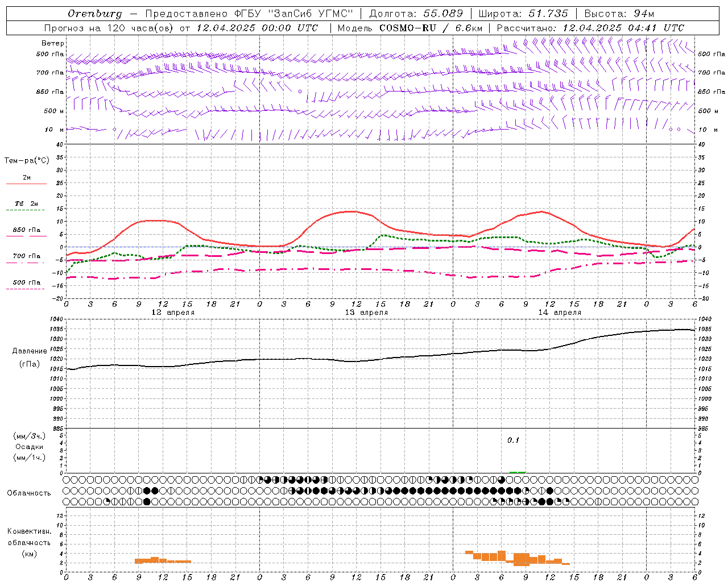Click the "Конвективн." convective cloud label
The image size is (728, 582).
(30, 531)
